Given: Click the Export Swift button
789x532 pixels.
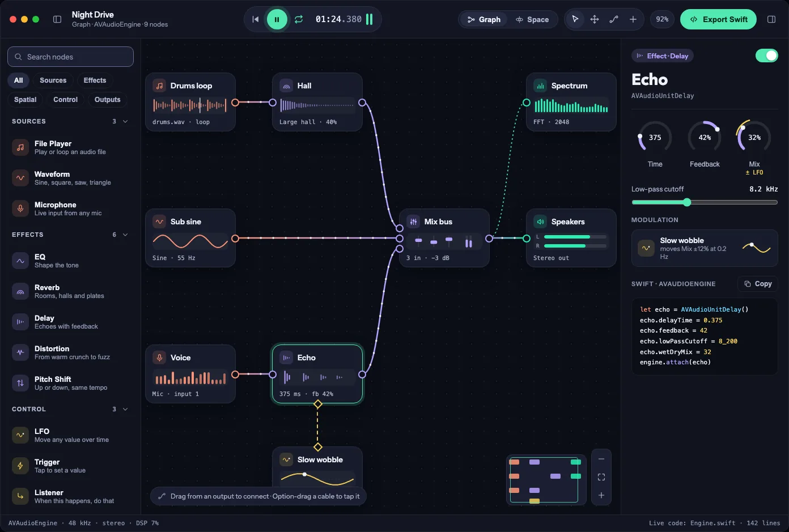Looking at the screenshot, I should pyautogui.click(x=718, y=19).
